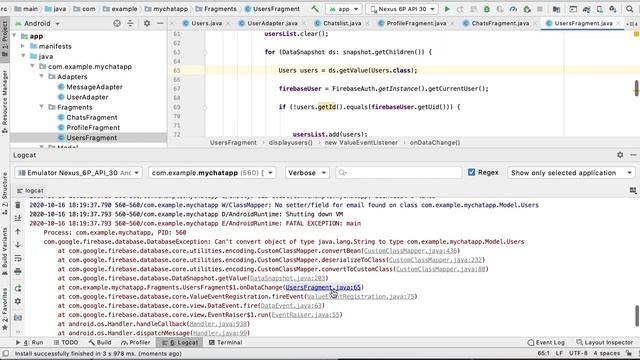Screen dimensions: 640x360
Task: Open the TODO tool window tab
Action: [65, 342]
